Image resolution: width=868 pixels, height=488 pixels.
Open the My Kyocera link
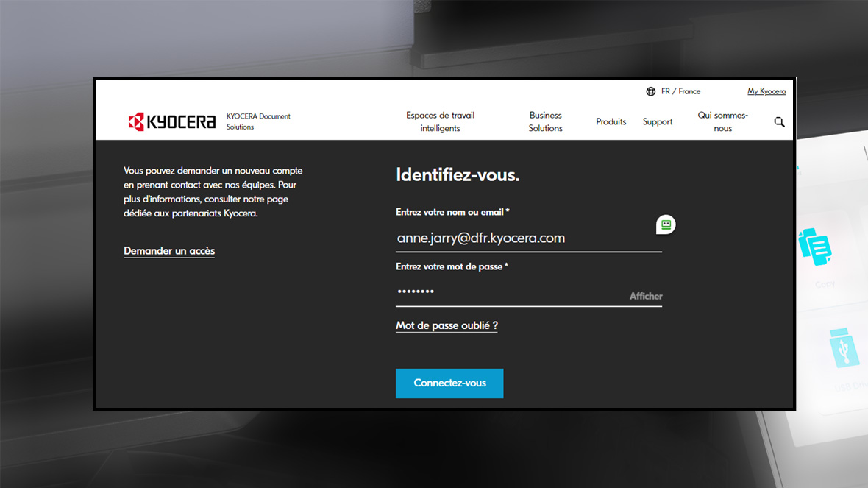766,92
